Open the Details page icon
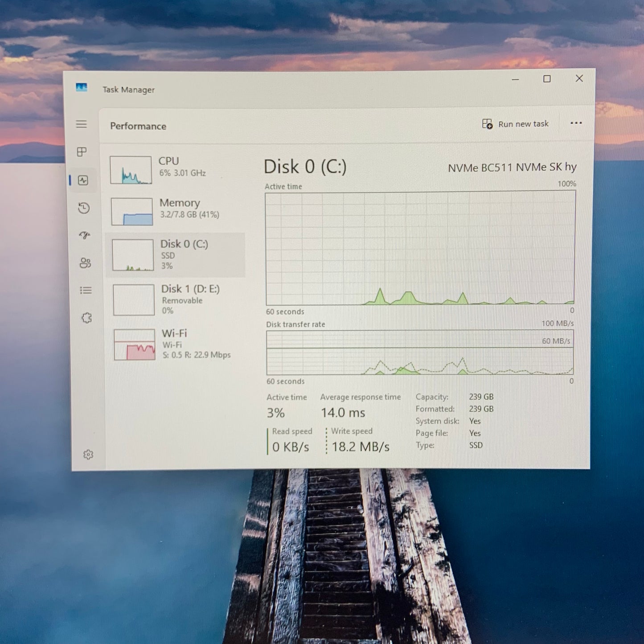Viewport: 644px width, 644px height. [x=85, y=290]
